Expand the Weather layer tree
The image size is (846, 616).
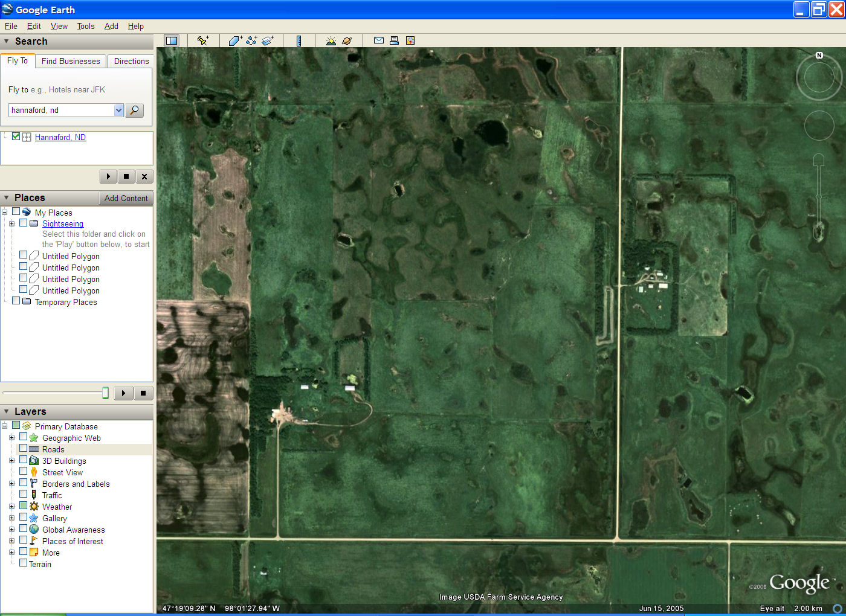pos(11,507)
